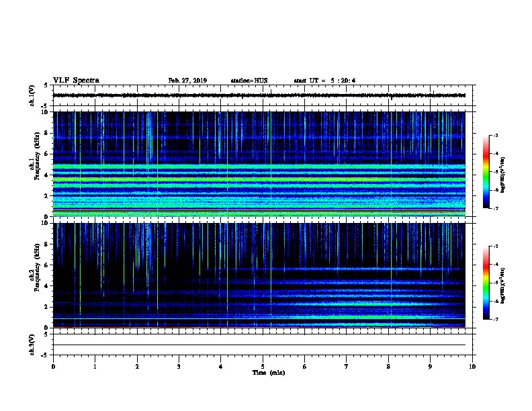The height and width of the screenshot is (411, 532).
Task: Click tick label "1" on the time axis
Action: point(95,367)
